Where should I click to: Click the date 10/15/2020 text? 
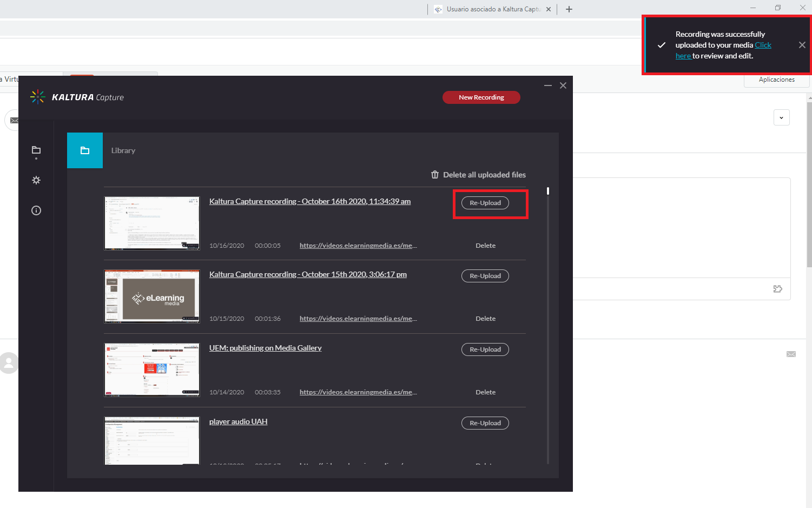point(227,319)
